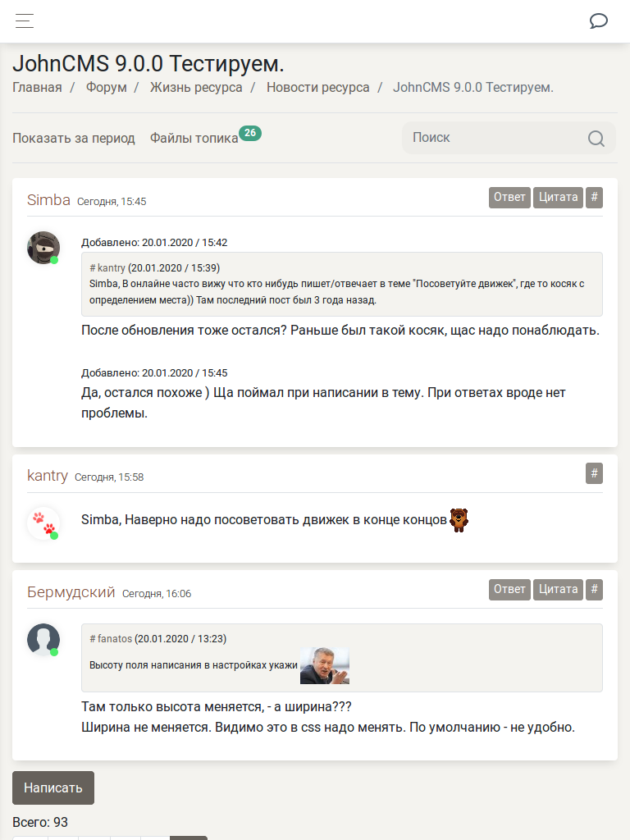Open the messages speech bubble icon
630x840 pixels.
tap(599, 21)
